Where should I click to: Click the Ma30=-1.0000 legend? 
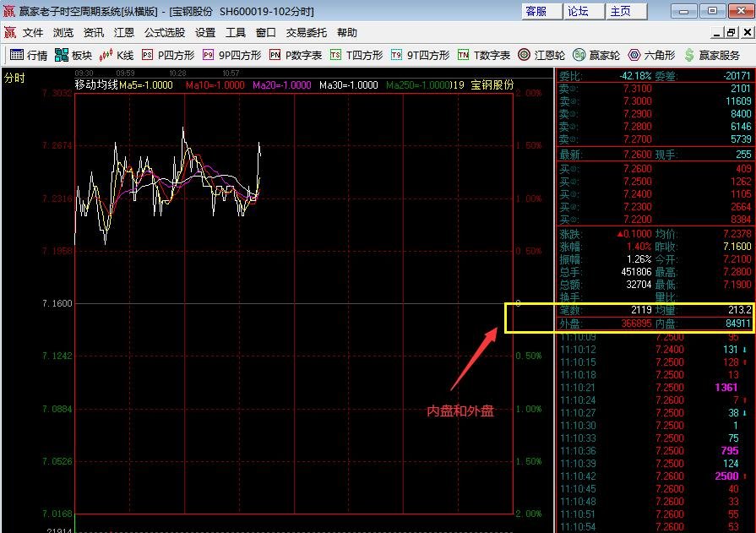click(x=349, y=85)
